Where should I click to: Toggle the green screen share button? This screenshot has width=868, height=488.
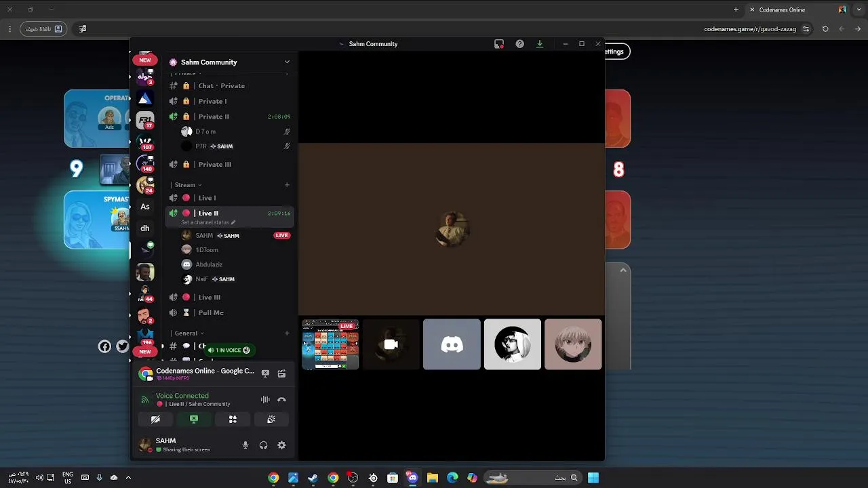tap(194, 420)
